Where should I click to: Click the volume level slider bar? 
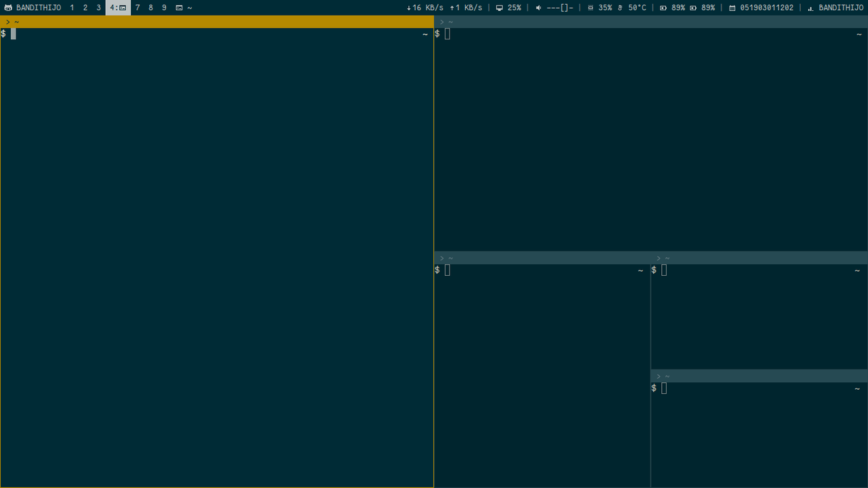click(x=560, y=8)
